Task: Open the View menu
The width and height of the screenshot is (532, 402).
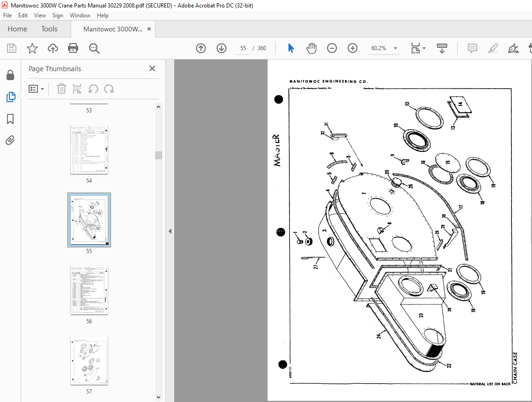Action: 40,15
